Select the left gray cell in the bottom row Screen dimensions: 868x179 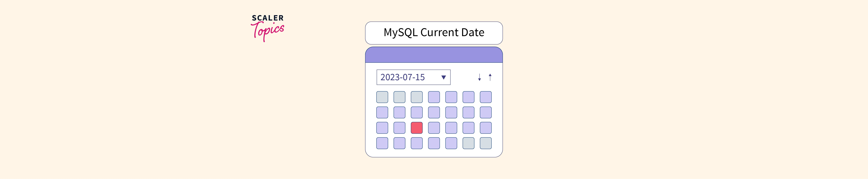tap(468, 143)
